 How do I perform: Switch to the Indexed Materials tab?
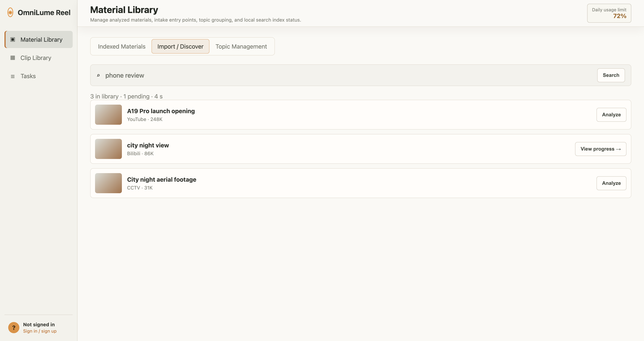point(121,46)
